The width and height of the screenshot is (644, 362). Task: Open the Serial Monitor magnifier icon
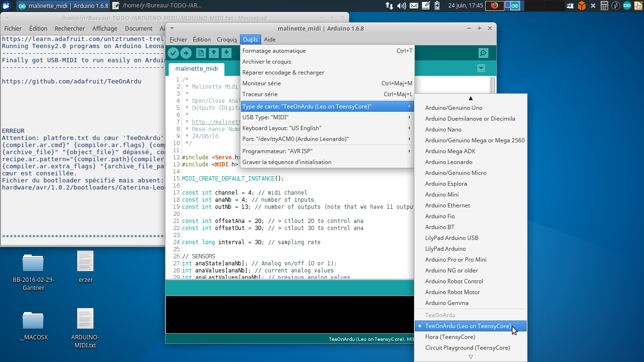[483, 53]
